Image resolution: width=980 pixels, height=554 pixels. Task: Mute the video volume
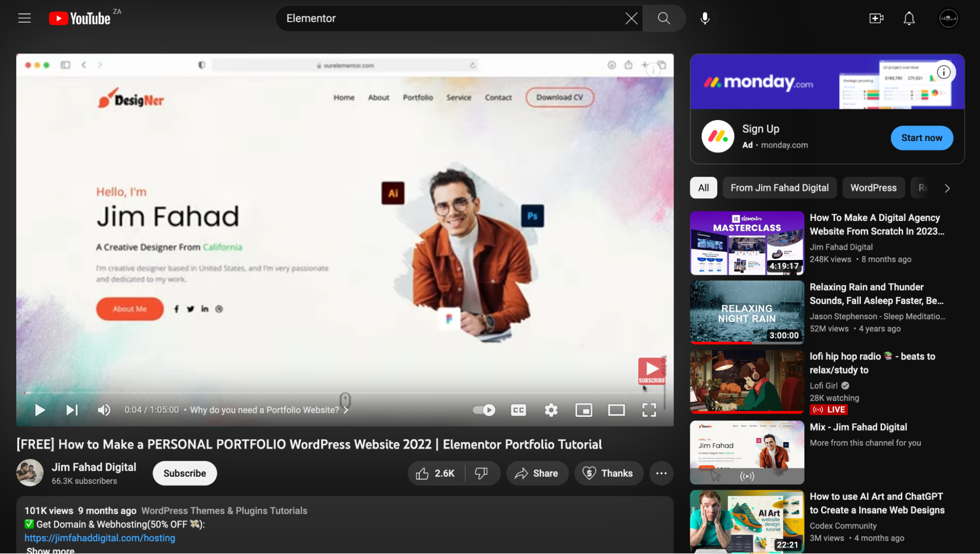click(103, 410)
